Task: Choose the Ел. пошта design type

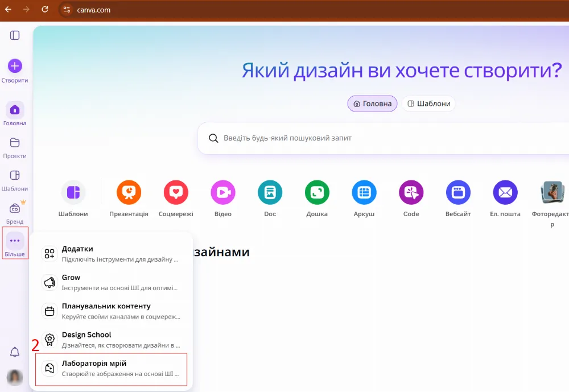Action: [505, 192]
